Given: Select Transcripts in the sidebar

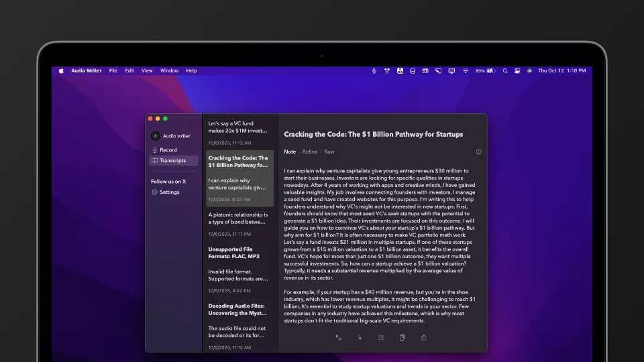Looking at the screenshot, I should [x=173, y=160].
